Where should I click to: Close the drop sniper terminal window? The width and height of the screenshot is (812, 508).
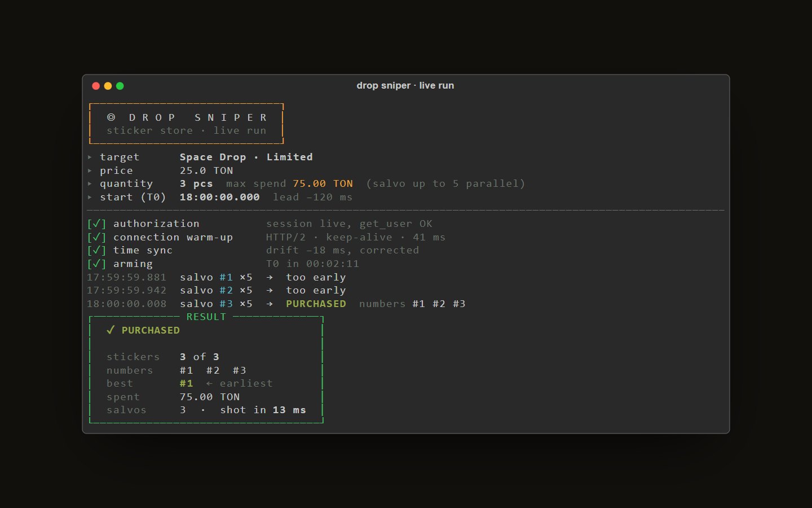click(96, 86)
